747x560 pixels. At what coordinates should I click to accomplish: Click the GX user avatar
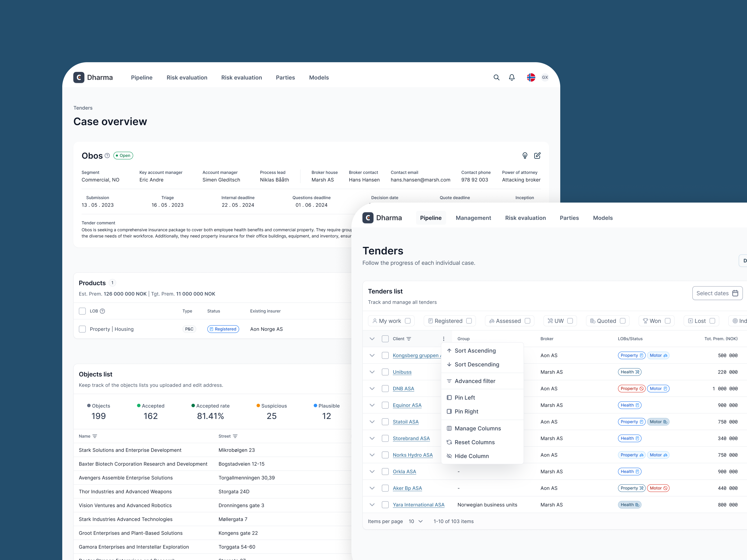pyautogui.click(x=545, y=77)
